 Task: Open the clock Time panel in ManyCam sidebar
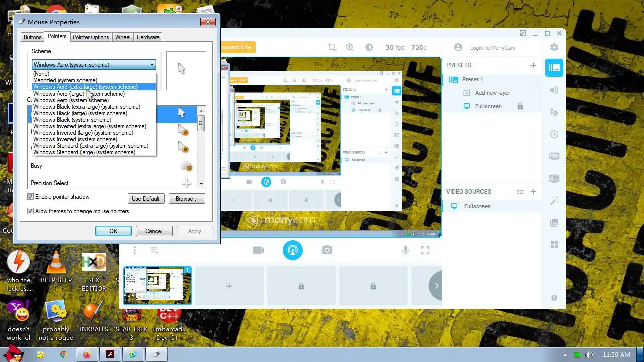tap(554, 134)
